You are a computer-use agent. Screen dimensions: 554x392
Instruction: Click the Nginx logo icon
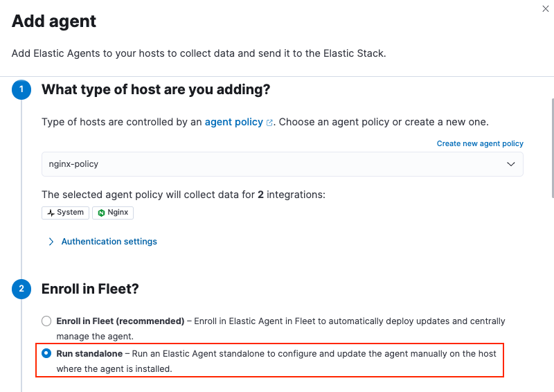[x=101, y=213]
